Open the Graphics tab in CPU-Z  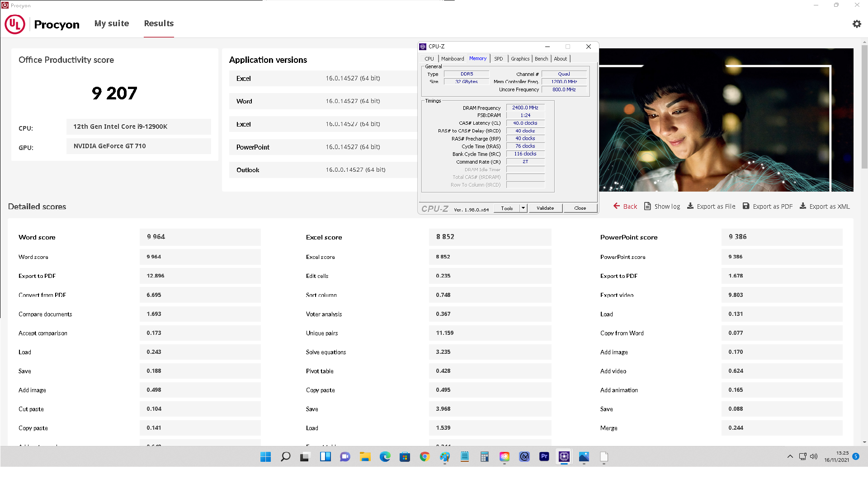520,59
